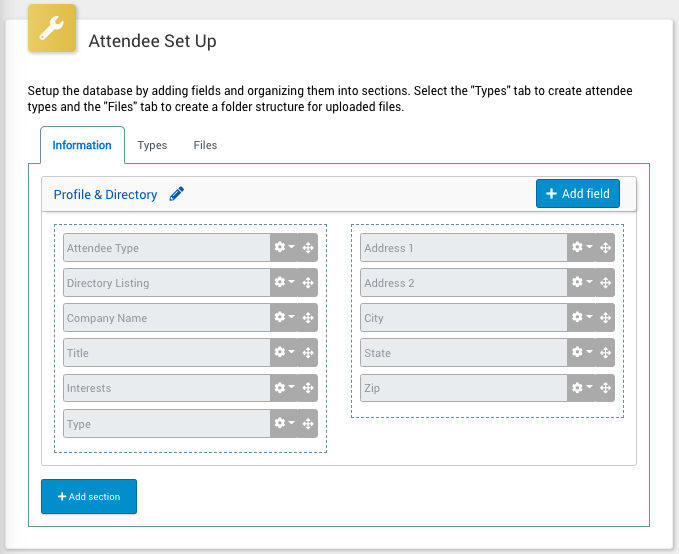679x554 pixels.
Task: Open gear dropdown for Directory Listing field
Action: [x=284, y=283]
